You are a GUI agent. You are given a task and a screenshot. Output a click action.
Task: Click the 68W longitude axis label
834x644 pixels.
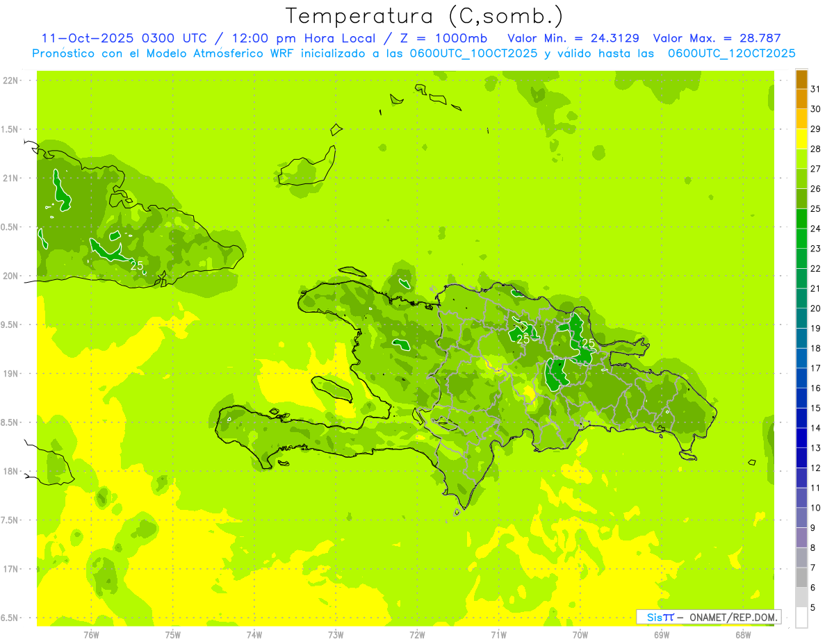pyautogui.click(x=743, y=634)
